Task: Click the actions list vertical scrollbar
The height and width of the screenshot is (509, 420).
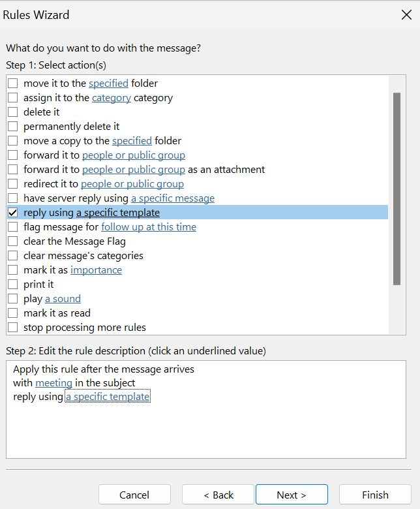Action: coord(397,189)
